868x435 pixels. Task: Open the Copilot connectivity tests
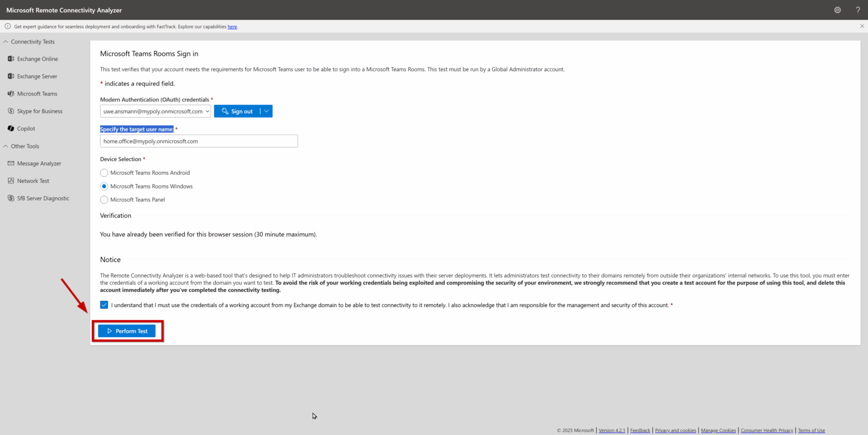pos(26,128)
